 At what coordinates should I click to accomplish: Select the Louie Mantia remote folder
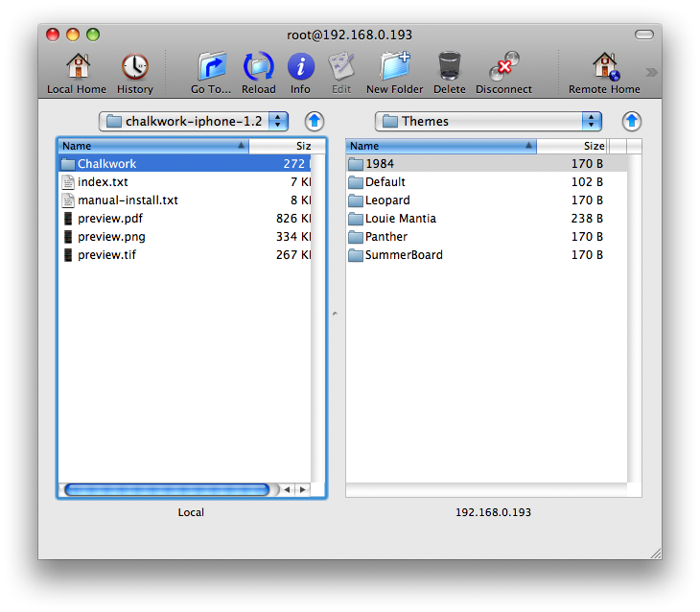pyautogui.click(x=400, y=219)
